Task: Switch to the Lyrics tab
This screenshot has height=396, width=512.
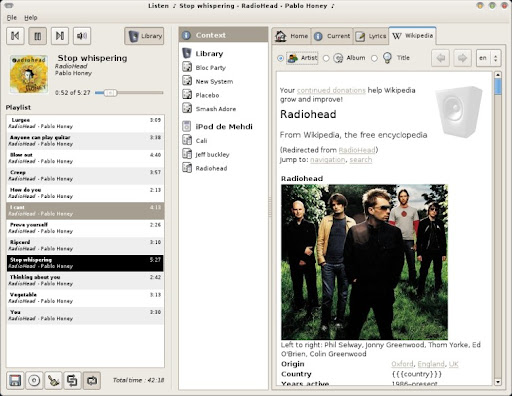Action: (x=371, y=36)
